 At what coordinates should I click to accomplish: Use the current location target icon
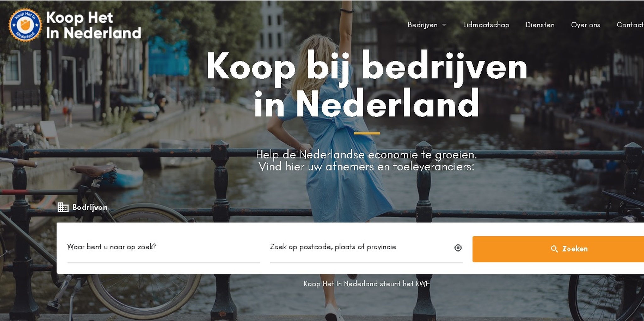click(x=458, y=248)
